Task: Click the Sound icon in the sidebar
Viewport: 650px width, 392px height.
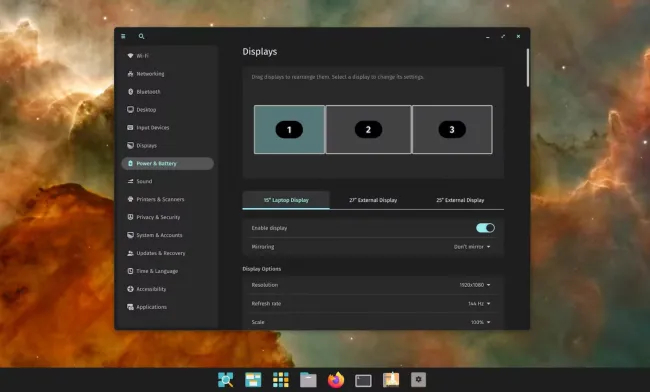Action: [x=130, y=181]
